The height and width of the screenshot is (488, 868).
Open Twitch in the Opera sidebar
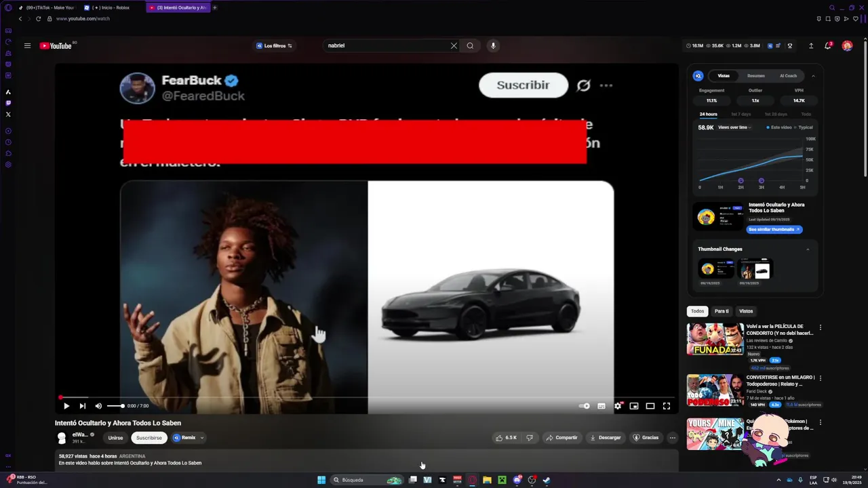[8, 103]
